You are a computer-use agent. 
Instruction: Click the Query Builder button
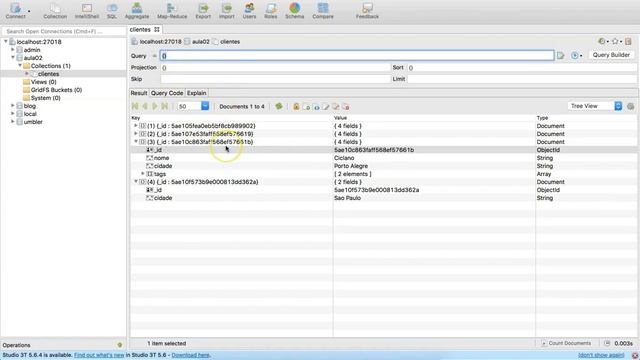611,55
